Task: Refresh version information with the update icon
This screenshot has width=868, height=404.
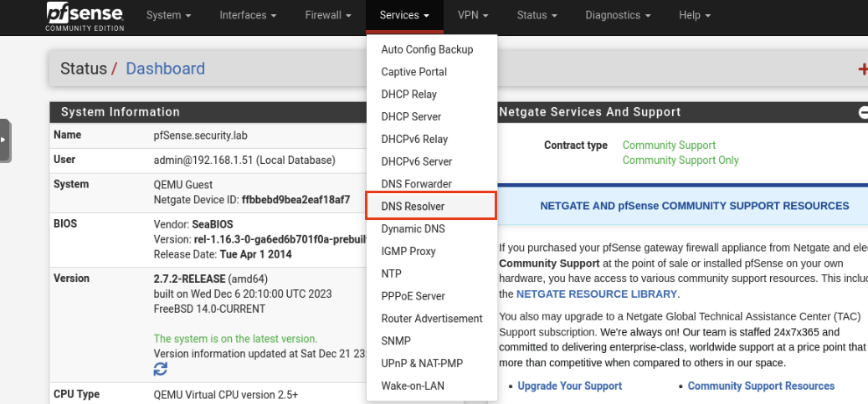Action: tap(160, 369)
